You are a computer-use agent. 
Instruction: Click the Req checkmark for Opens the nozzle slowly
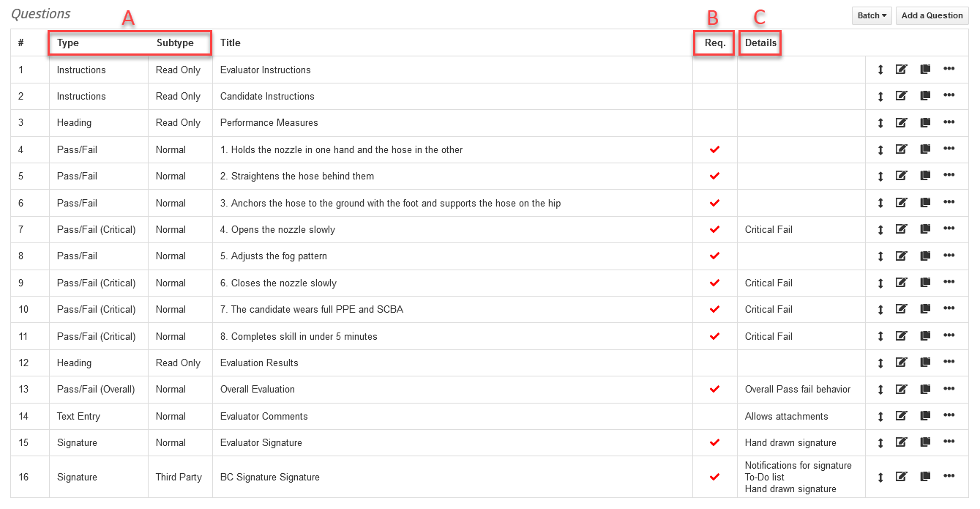pyautogui.click(x=714, y=229)
